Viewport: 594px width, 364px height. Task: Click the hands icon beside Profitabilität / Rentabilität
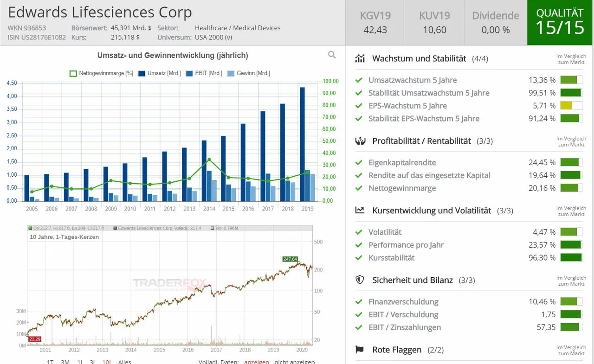[x=360, y=141]
